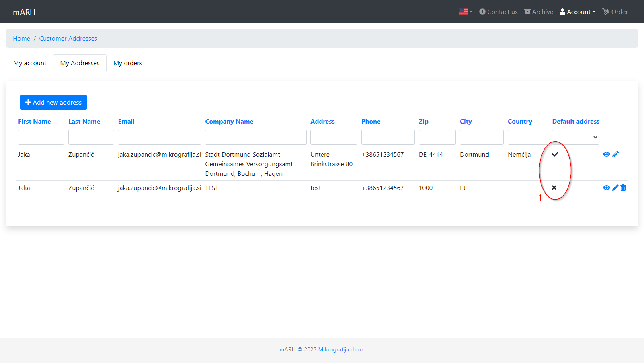
Task: Open the language flag dropdown
Action: point(466,12)
